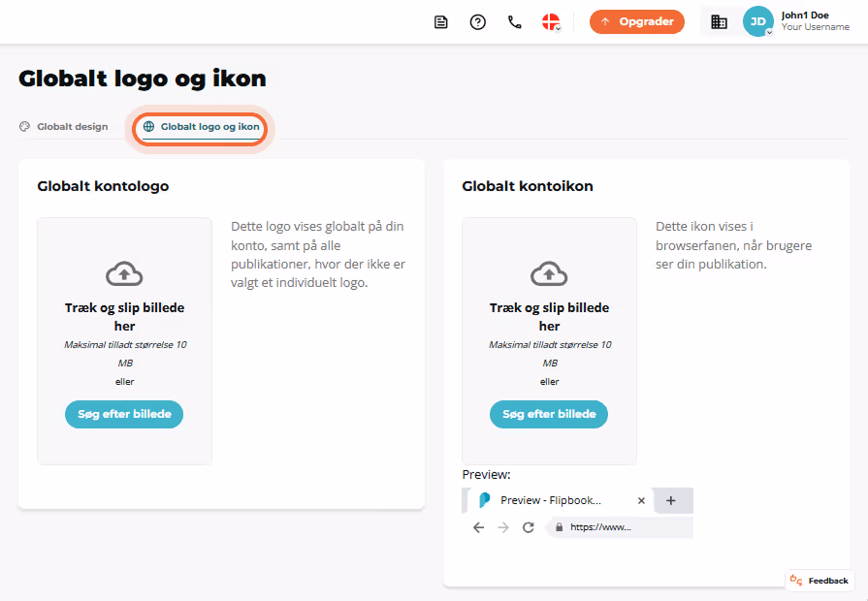Click Søg efter billede under Globalt kontologo

click(x=124, y=414)
